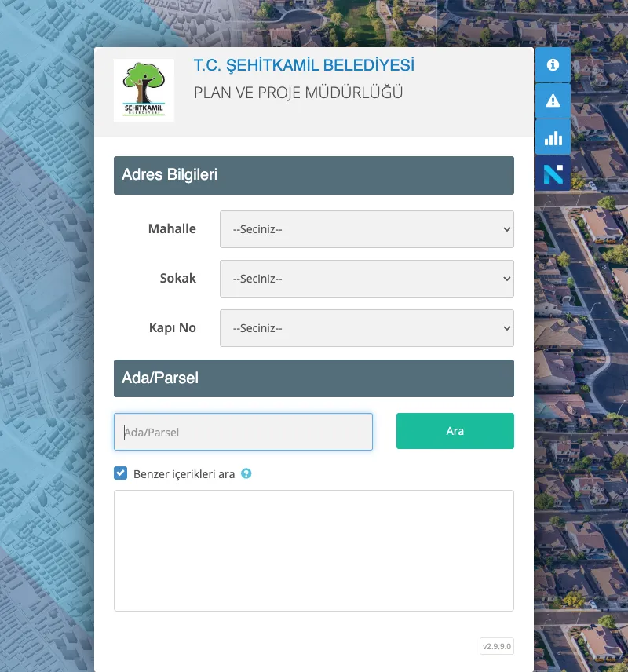Open the Kapı No dropdown list

[x=367, y=328]
